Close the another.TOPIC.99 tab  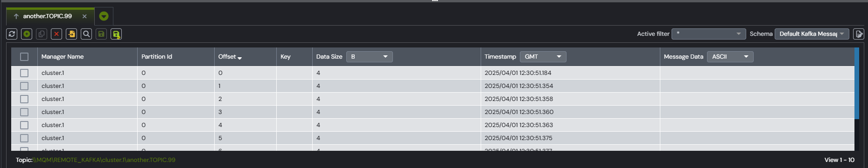pos(84,16)
